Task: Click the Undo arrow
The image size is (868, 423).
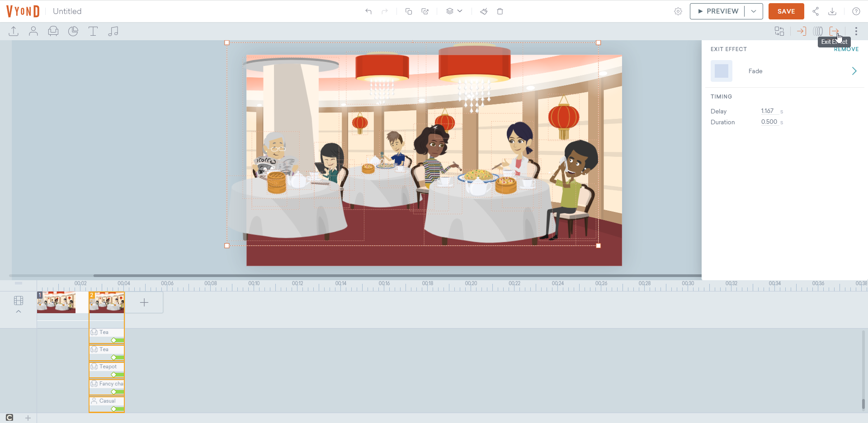Action: pos(368,11)
